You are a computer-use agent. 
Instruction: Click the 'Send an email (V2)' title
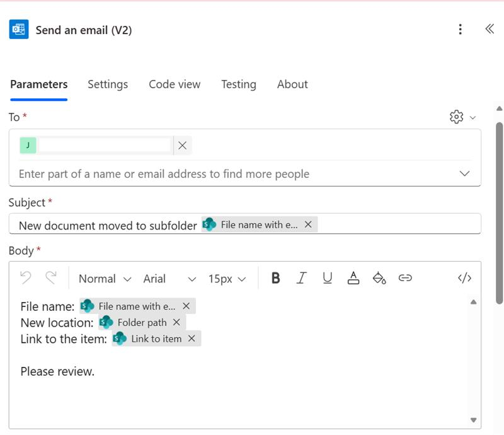click(x=84, y=30)
